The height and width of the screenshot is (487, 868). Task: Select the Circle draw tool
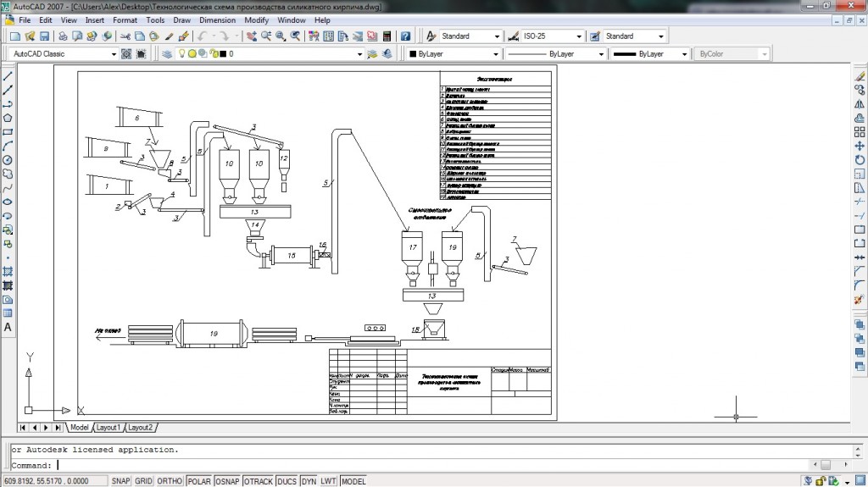[8, 160]
